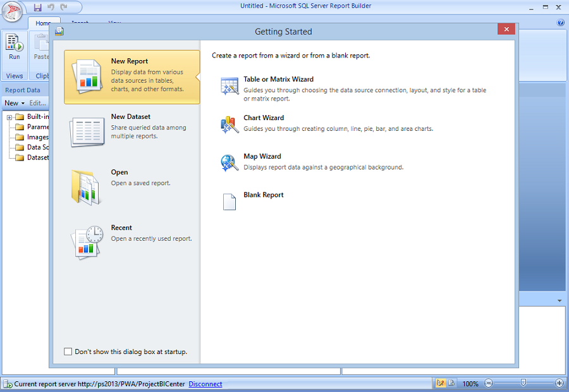This screenshot has width=569, height=392.
Task: Click the Chart Wizard title text
Action: coord(264,118)
